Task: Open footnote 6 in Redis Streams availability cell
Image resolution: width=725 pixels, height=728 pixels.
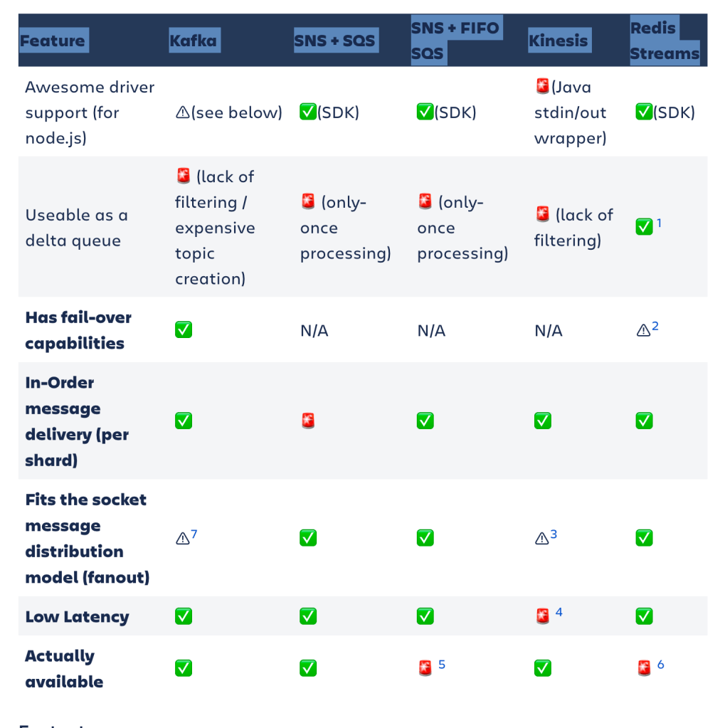Action: (661, 664)
